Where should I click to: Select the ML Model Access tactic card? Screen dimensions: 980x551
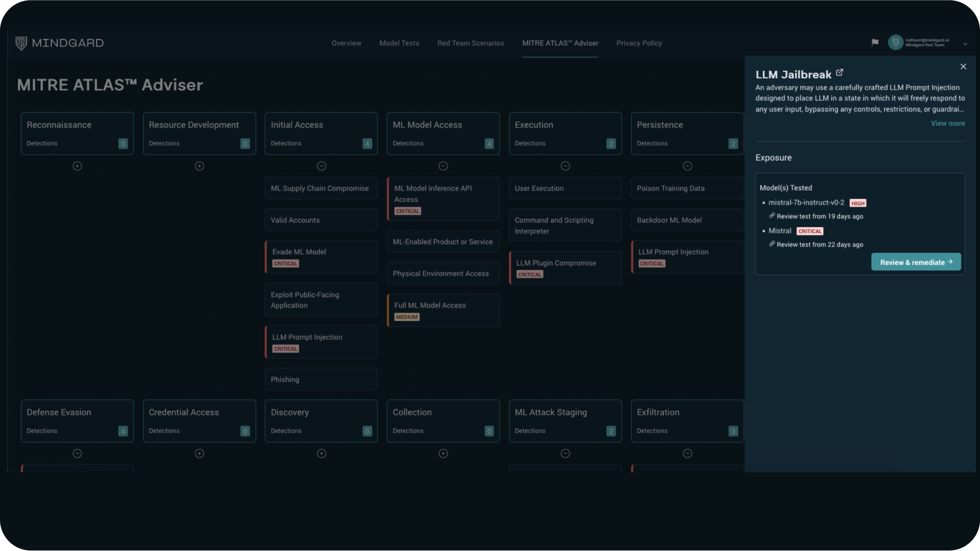443,134
